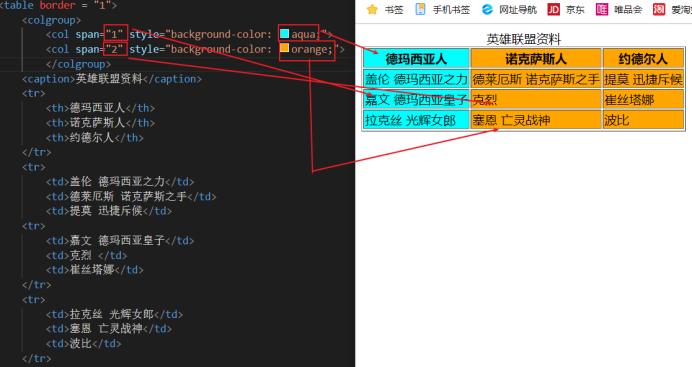
Task: Click the span="1" value in the code
Action: point(116,34)
